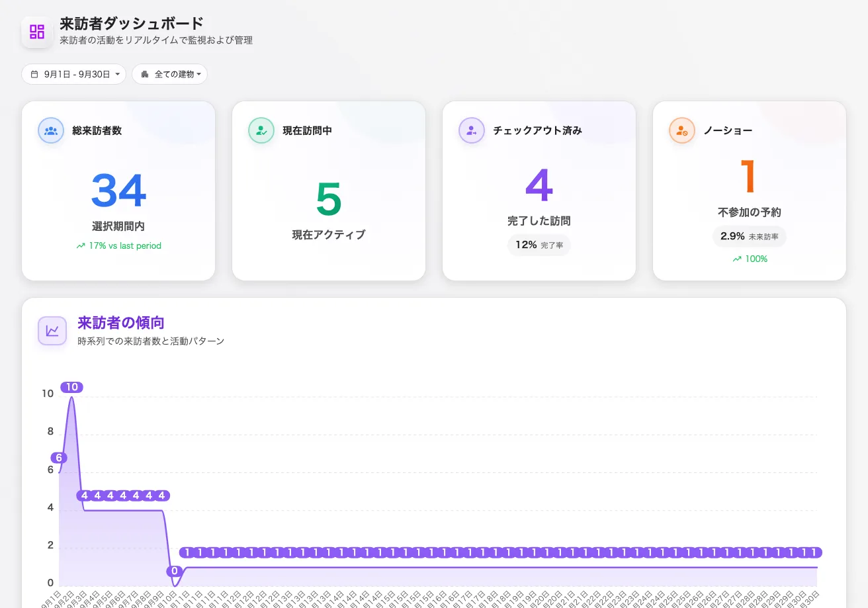Screen dimensions: 868x608
Task: Click the 時系列での来訪者数と活動パターン description
Action: point(151,341)
